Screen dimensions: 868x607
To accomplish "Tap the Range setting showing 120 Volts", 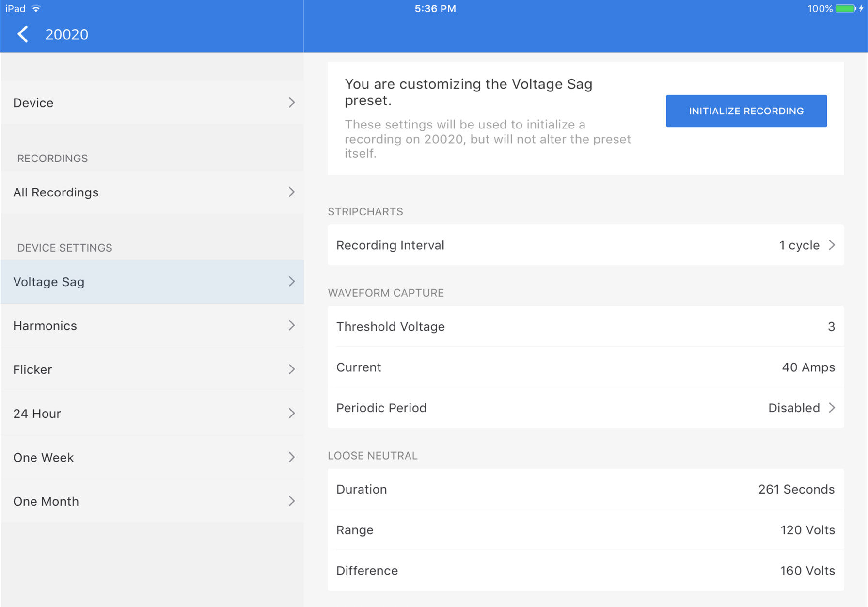I will tap(582, 529).
